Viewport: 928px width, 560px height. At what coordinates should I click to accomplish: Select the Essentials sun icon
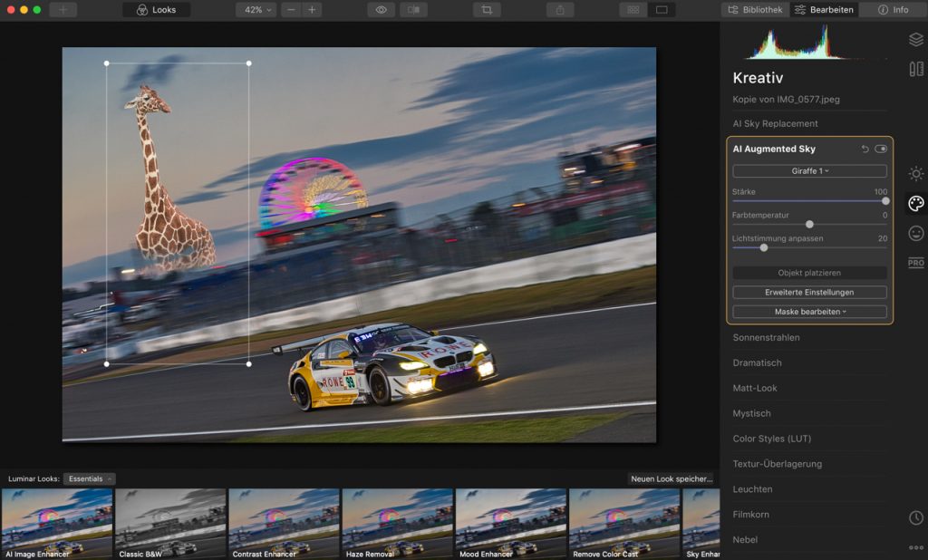916,173
